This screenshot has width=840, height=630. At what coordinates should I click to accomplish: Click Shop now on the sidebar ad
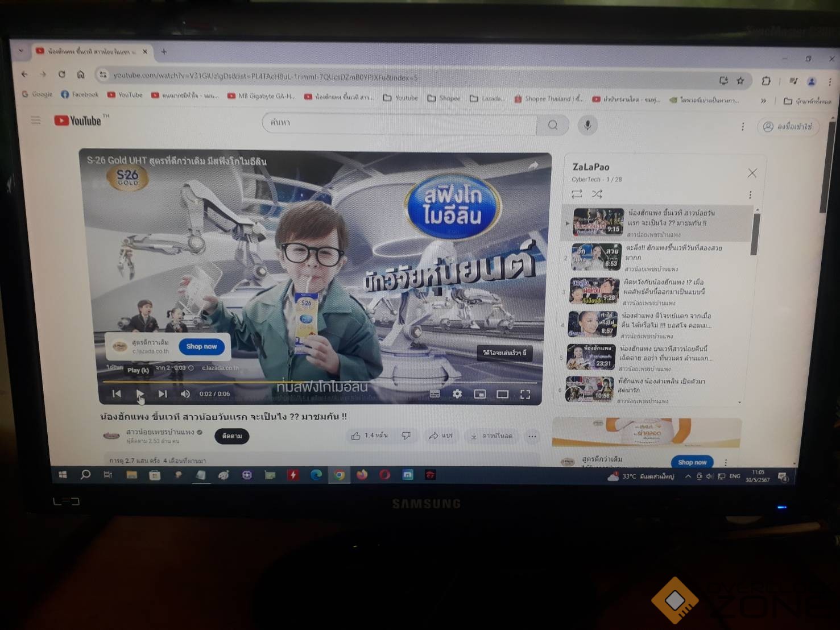692,462
